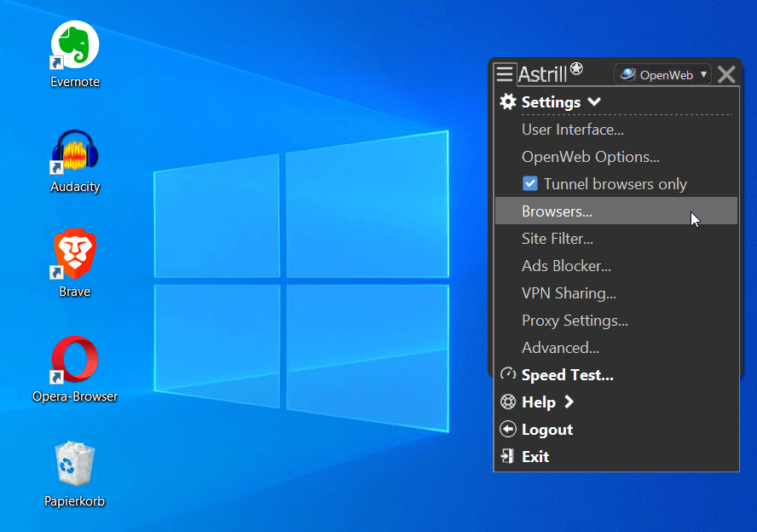Click the Exit door icon
Viewport: 757px width, 532px height.
point(507,456)
